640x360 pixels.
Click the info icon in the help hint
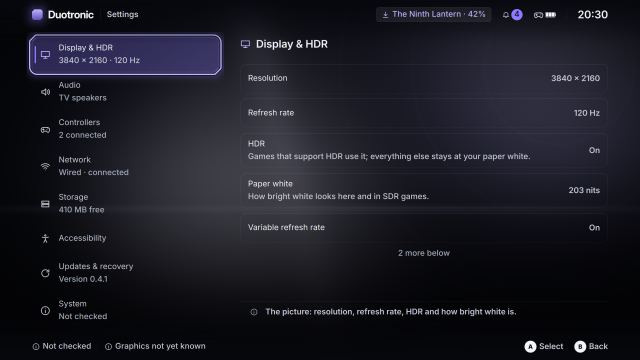pyautogui.click(x=254, y=312)
